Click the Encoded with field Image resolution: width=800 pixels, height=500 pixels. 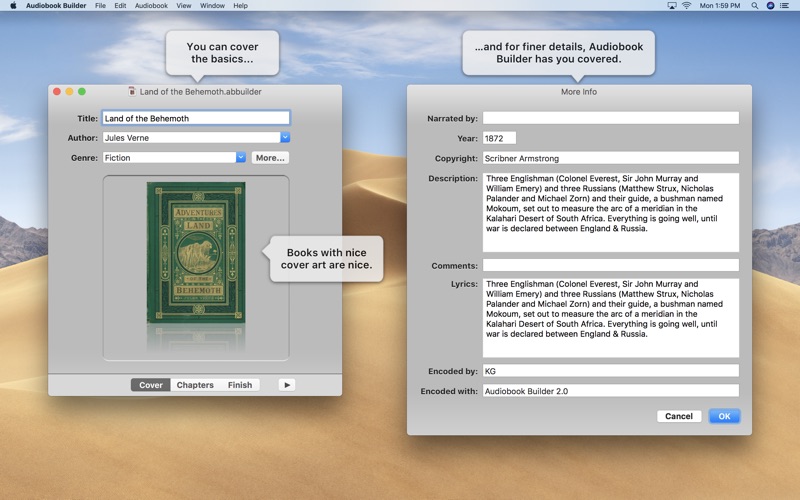coord(611,391)
